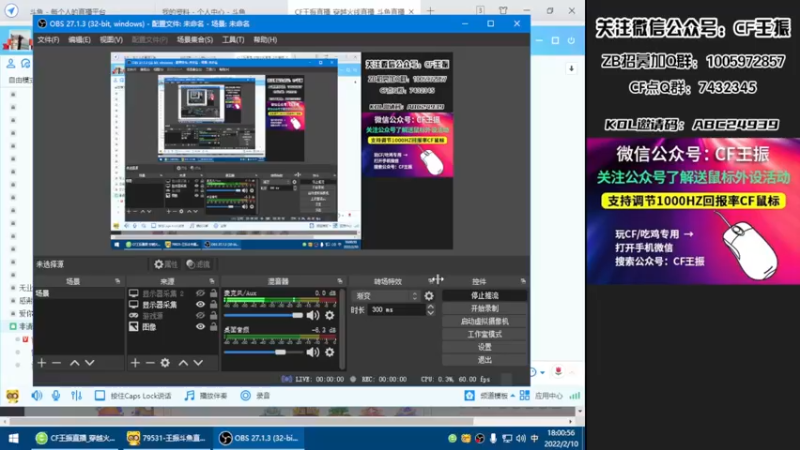Undock the 场景 panel with its float icon
The width and height of the screenshot is (800, 450).
point(118,281)
